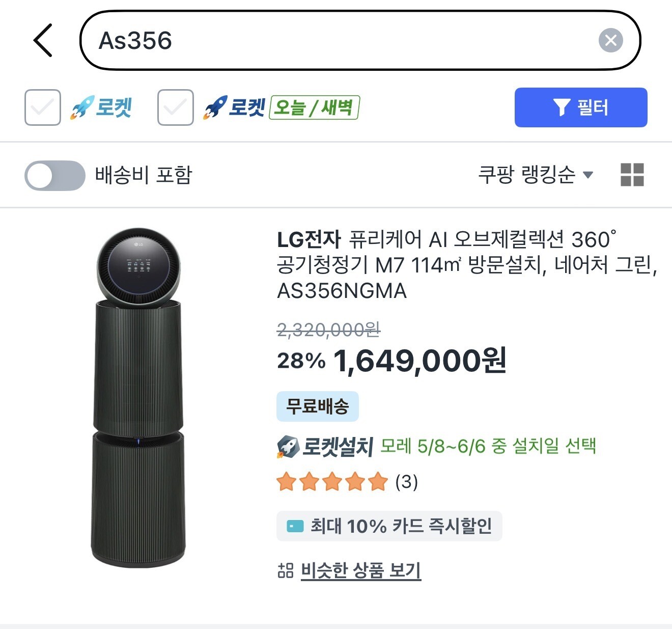This screenshot has width=672, height=629.
Task: Open 비슷한 상품 보기 link
Action: (361, 570)
